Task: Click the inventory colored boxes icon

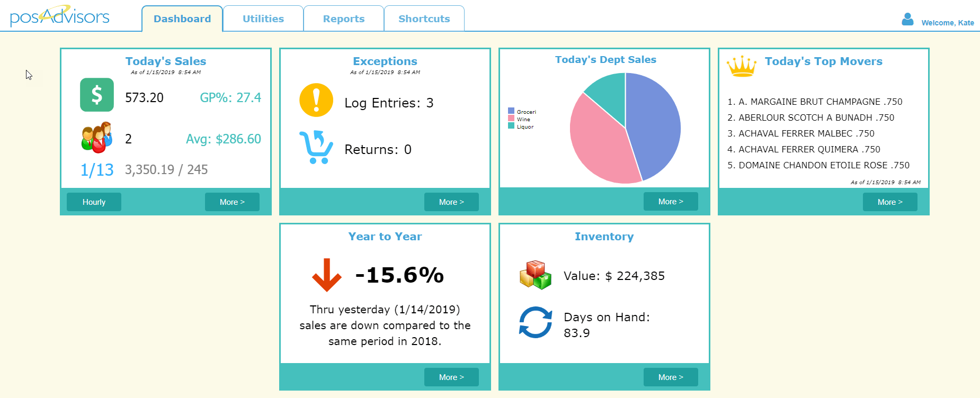Action: tap(536, 275)
